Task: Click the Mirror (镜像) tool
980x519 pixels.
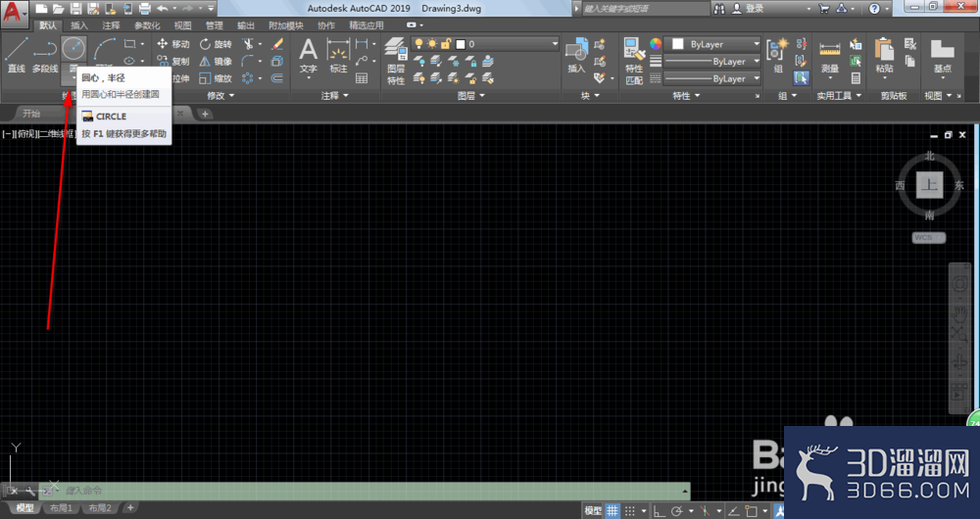Action: point(216,62)
